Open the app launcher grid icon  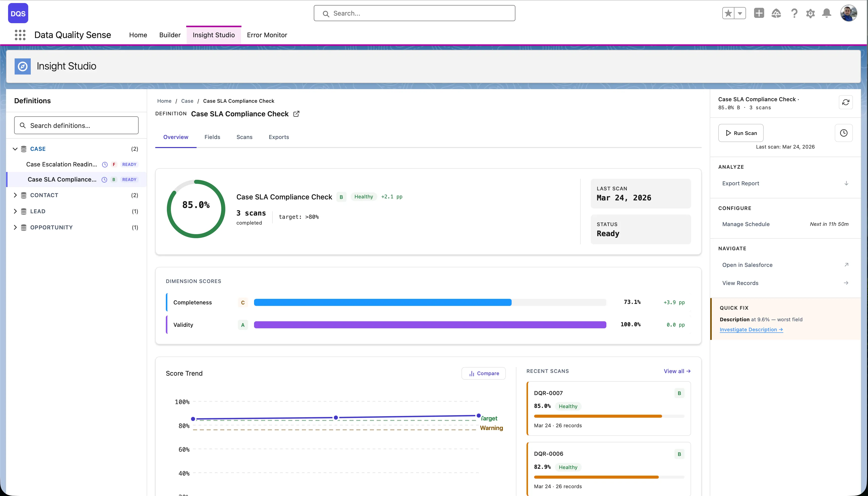click(20, 35)
